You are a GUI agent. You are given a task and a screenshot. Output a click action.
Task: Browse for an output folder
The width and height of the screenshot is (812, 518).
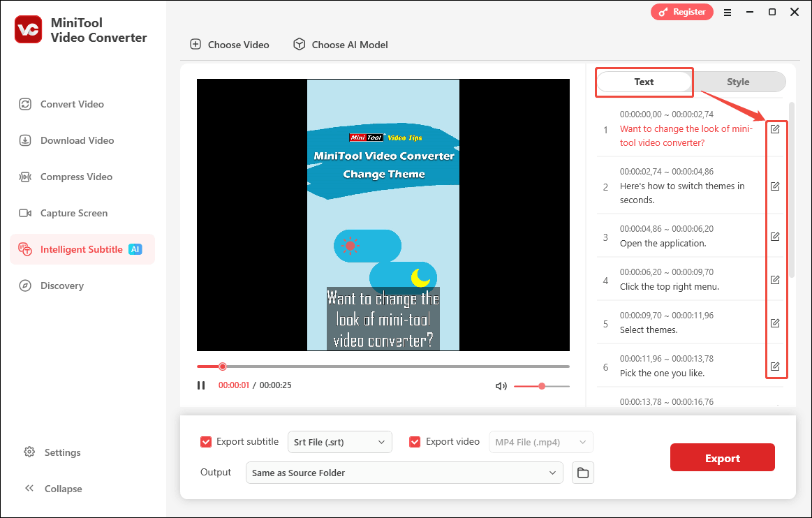(583, 473)
